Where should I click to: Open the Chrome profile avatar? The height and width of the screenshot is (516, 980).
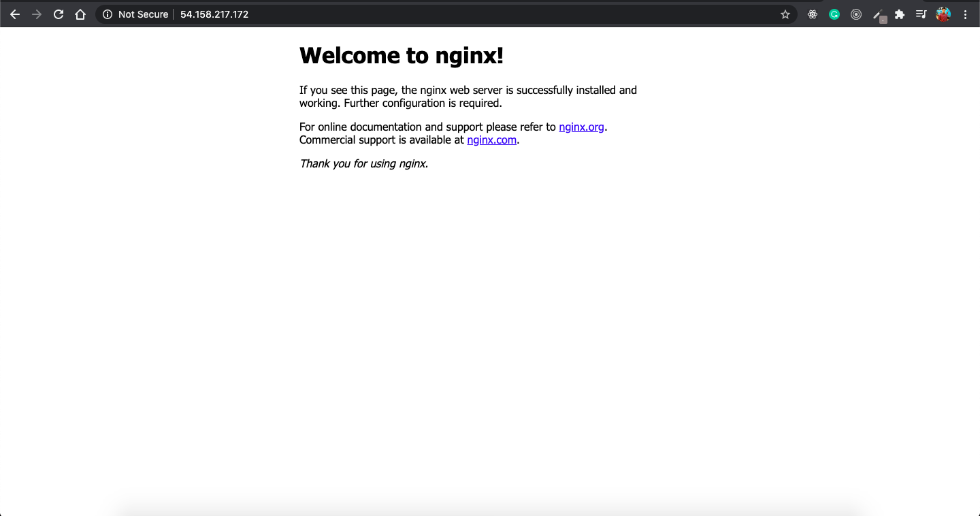(943, 14)
